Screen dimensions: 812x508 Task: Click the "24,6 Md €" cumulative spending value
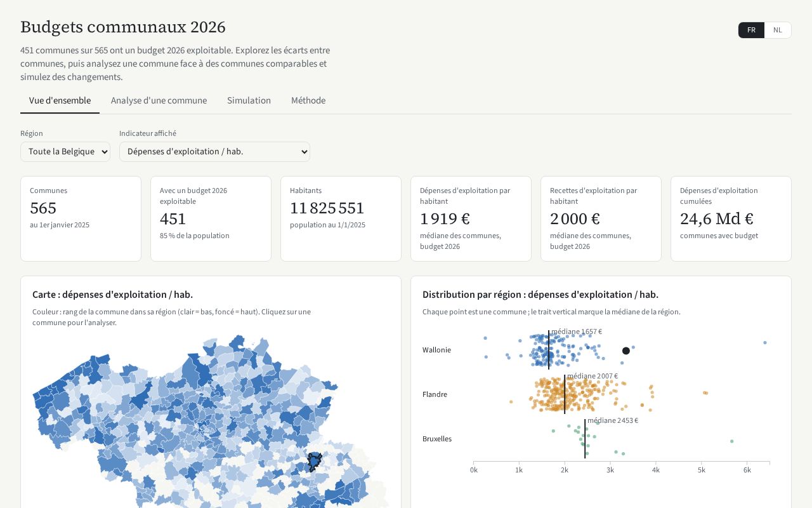point(717,219)
